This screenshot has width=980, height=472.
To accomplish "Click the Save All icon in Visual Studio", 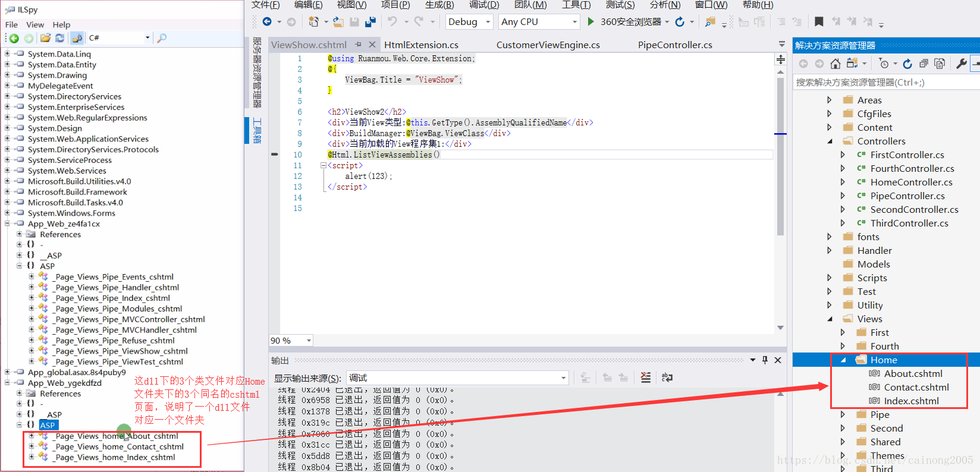I will point(370,21).
